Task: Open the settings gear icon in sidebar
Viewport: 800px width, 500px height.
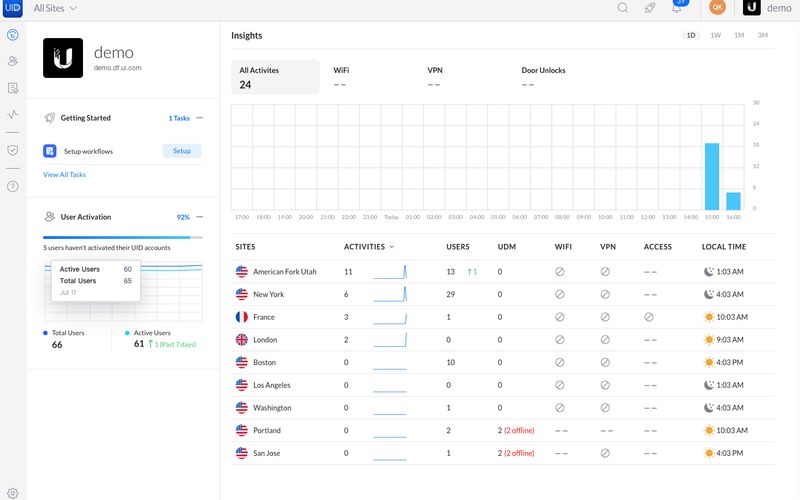Action: (13, 493)
